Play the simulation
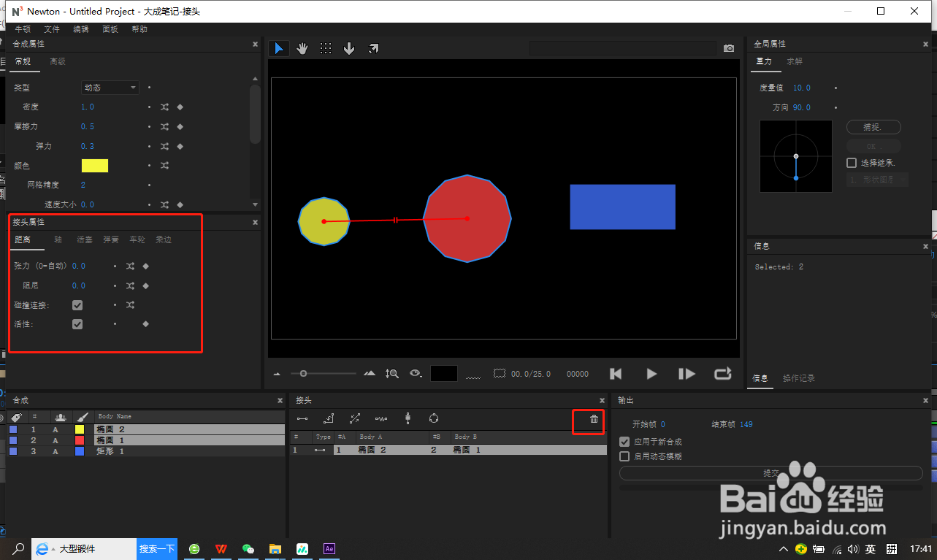The image size is (937, 560). pyautogui.click(x=651, y=374)
